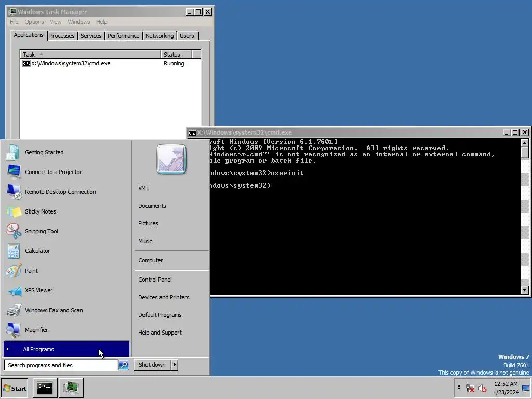Click the Task Manager taskbar icon
Viewport: 532px width, 399px height.
(x=71, y=388)
